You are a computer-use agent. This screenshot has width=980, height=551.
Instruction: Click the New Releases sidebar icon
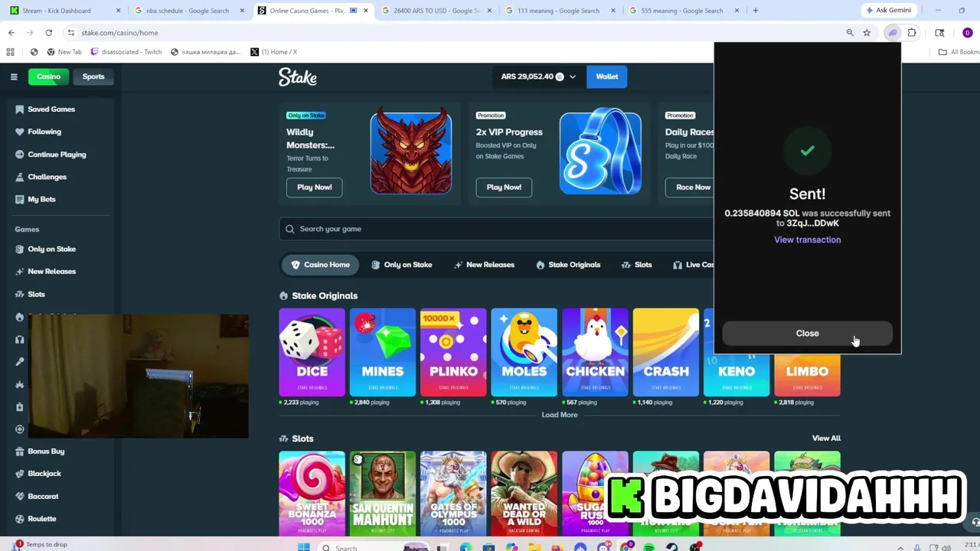20,272
